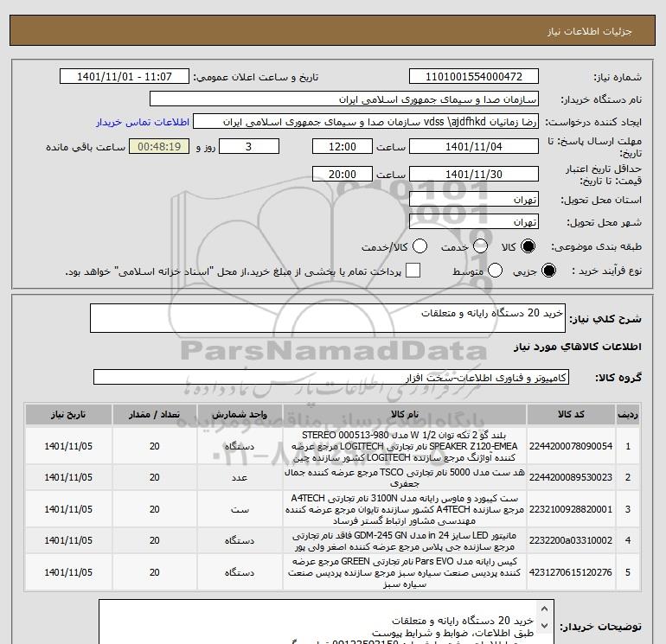Select the متوسط purchase type radio
666x644 pixels.
point(495,271)
